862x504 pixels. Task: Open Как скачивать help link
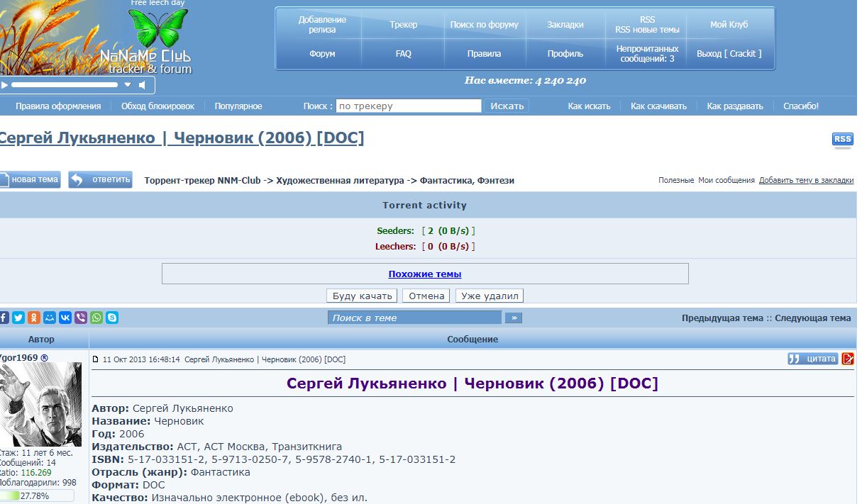coord(658,106)
